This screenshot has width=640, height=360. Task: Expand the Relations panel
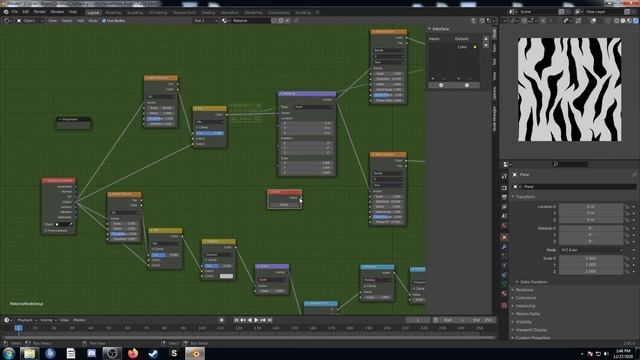523,290
